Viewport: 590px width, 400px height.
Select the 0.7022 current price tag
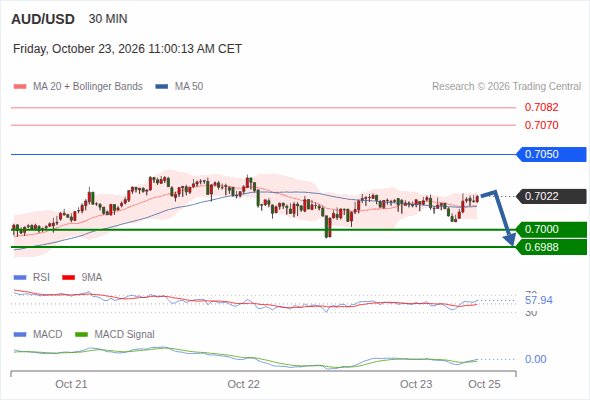(552, 196)
